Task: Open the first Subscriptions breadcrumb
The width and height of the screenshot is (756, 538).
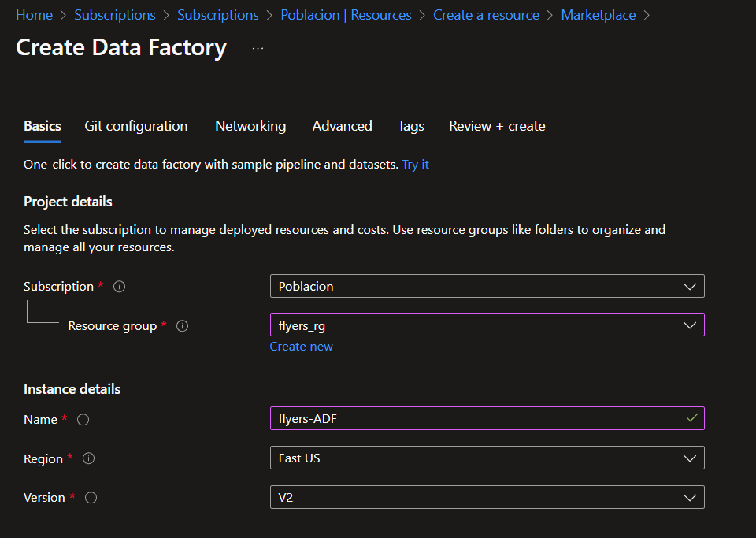Action: point(115,15)
